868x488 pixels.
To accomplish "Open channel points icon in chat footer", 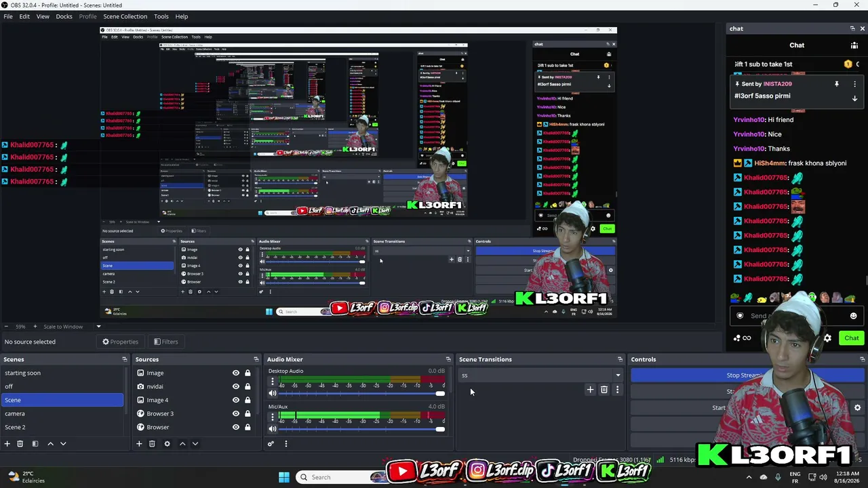I will tap(737, 338).
